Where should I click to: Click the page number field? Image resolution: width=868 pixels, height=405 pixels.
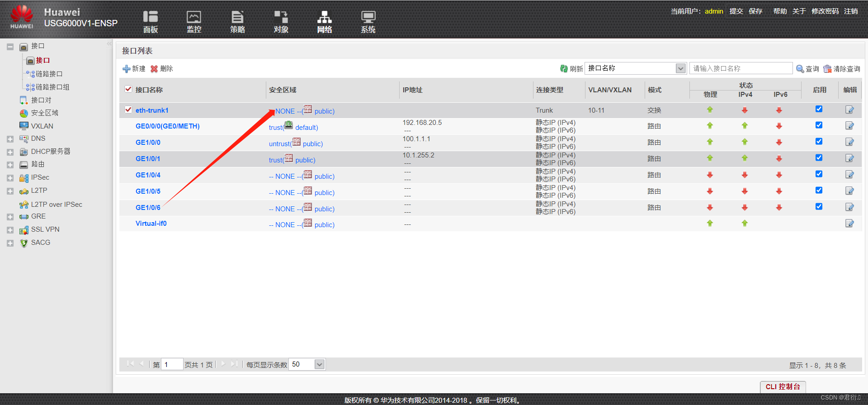click(172, 364)
